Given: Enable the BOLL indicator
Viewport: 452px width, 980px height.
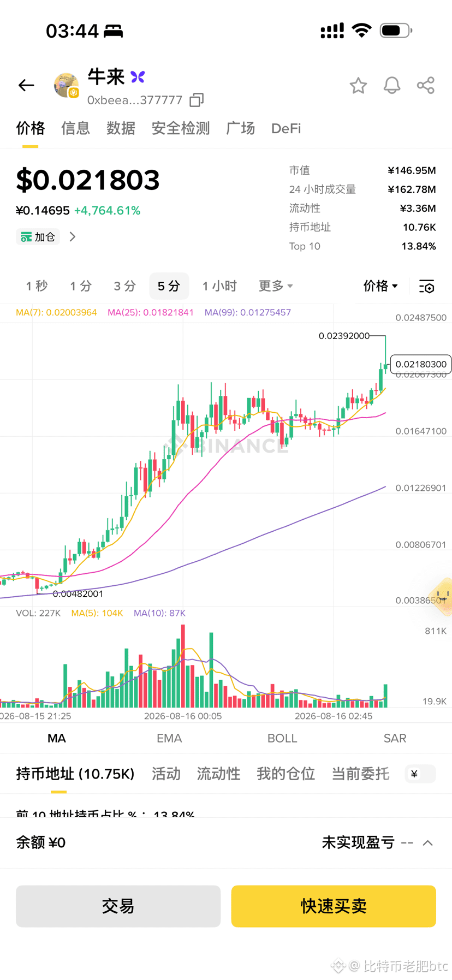Looking at the screenshot, I should 282,738.
